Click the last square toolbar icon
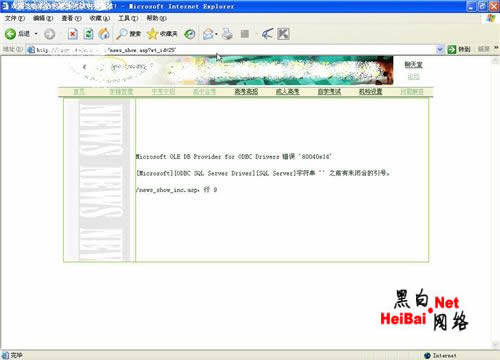This screenshot has height=360, width=500. [283, 34]
